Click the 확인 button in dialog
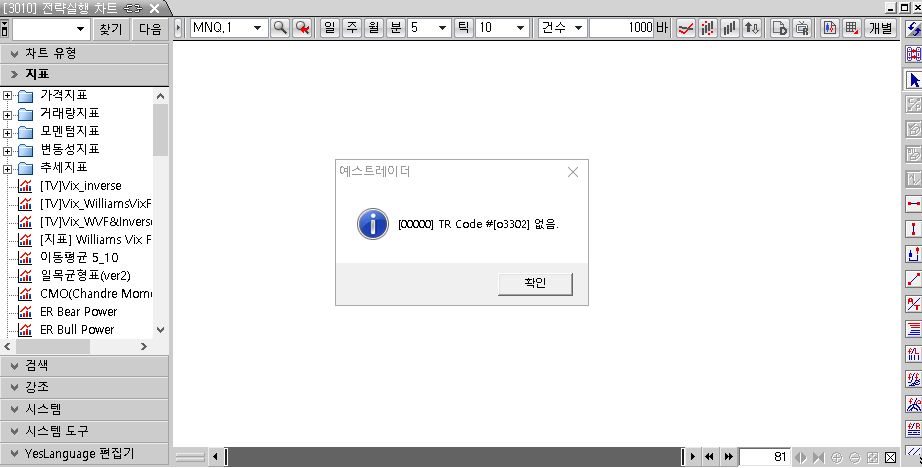 tap(535, 284)
